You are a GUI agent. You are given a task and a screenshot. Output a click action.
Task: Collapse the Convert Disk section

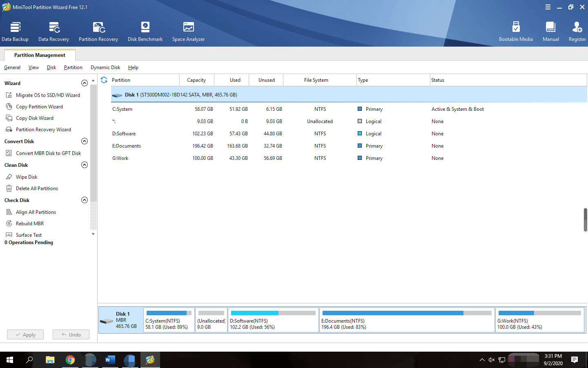pyautogui.click(x=85, y=141)
